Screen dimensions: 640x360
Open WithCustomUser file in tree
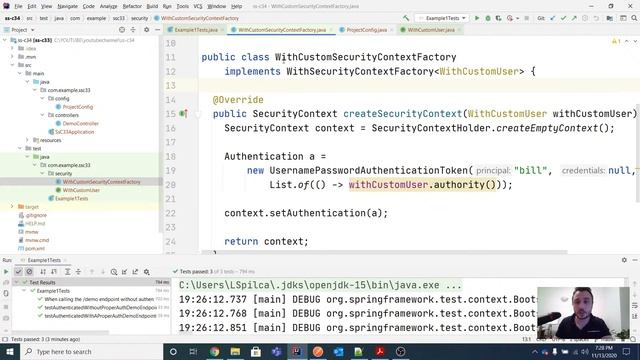pos(81,190)
